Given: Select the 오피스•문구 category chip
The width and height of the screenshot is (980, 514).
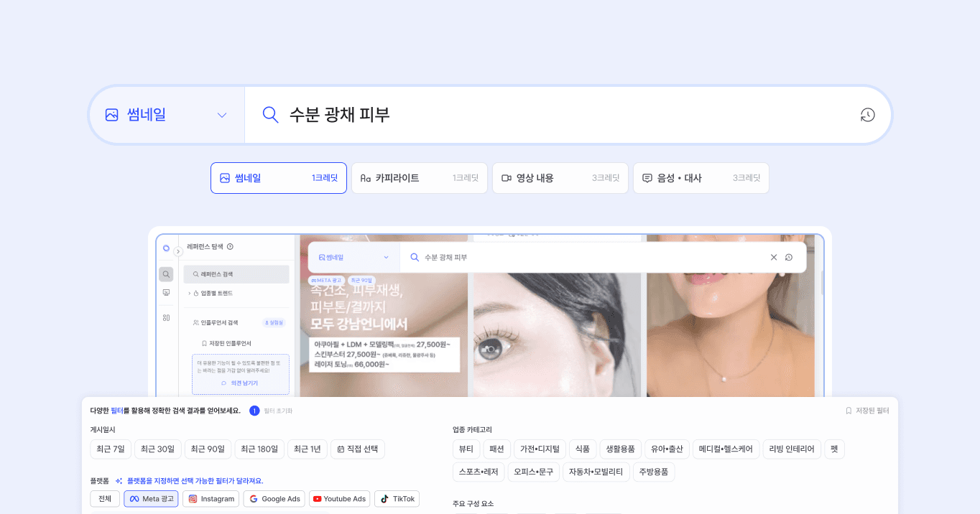Looking at the screenshot, I should 532,472.
